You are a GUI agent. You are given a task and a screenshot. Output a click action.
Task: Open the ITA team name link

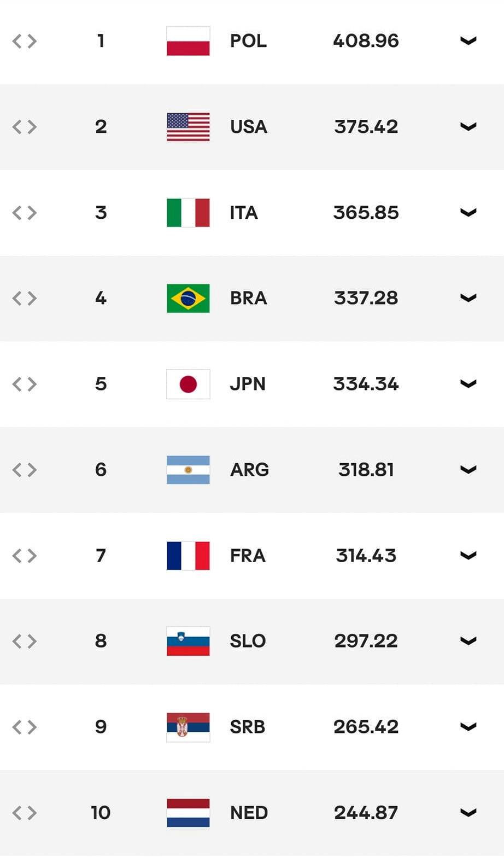[244, 213]
